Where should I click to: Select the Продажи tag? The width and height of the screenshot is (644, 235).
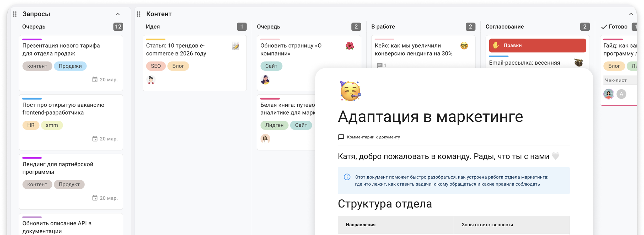[x=70, y=66]
